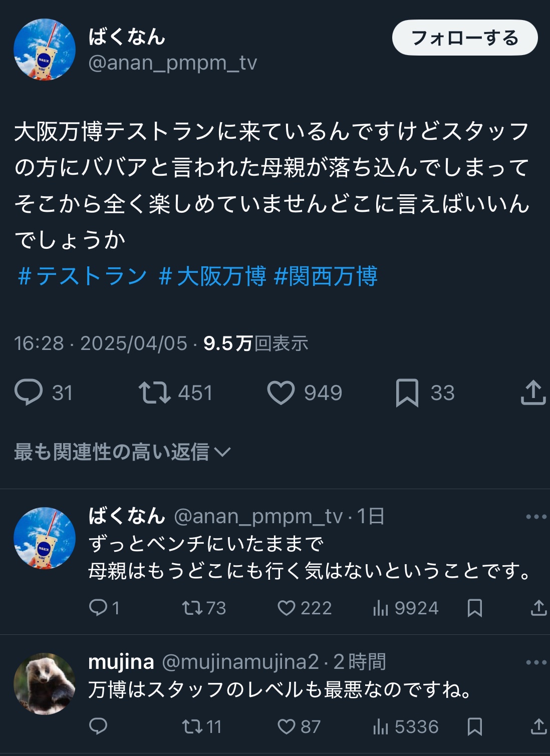The height and width of the screenshot is (756, 550).
Task: Repost ばくなん's reply with 73 reposts
Action: pos(192,608)
